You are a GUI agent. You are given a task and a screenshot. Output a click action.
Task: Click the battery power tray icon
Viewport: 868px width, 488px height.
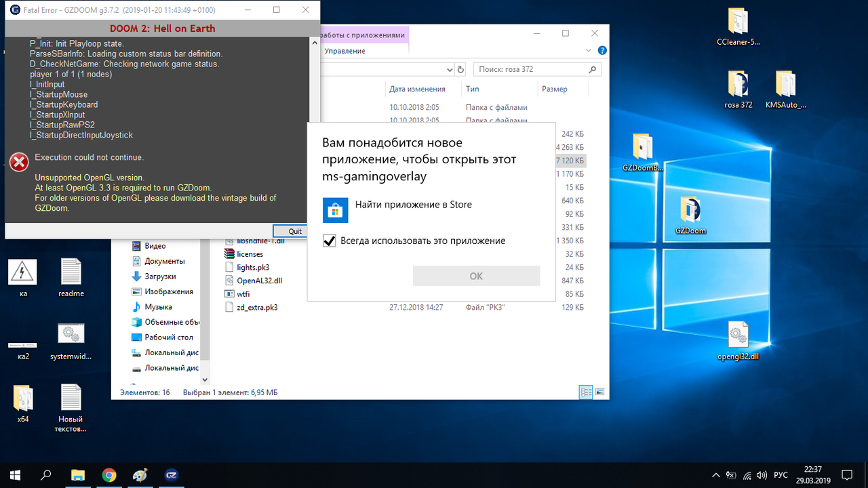click(x=732, y=475)
